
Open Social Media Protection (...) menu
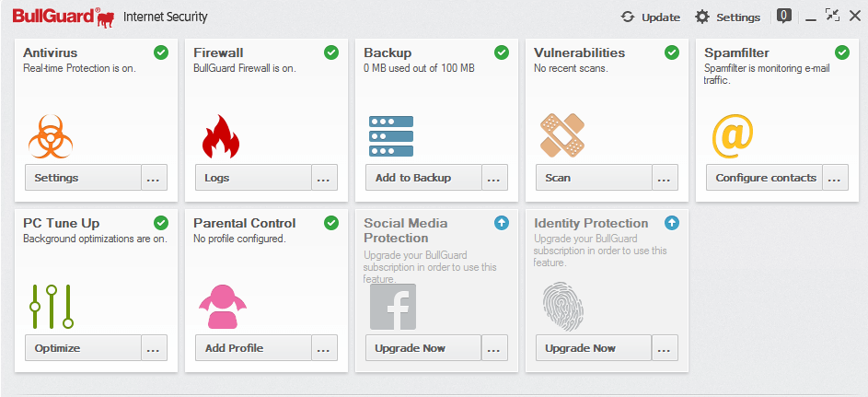click(494, 348)
